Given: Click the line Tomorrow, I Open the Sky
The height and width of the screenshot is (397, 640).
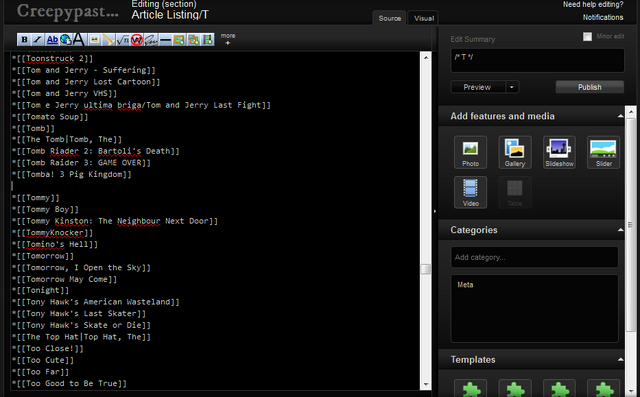Looking at the screenshot, I should (81, 268).
